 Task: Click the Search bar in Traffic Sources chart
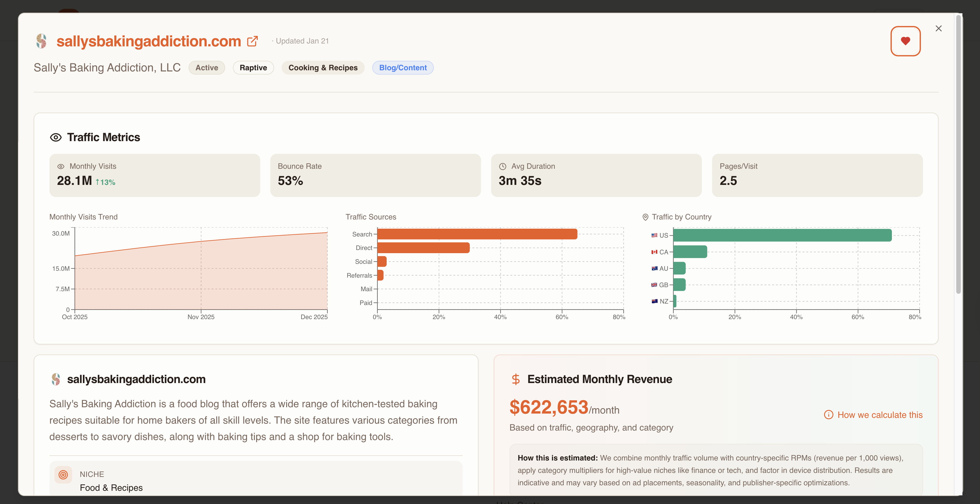(477, 234)
